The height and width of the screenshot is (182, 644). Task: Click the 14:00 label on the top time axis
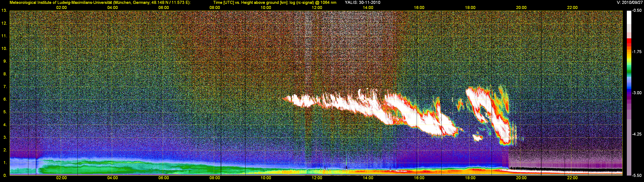(368, 8)
